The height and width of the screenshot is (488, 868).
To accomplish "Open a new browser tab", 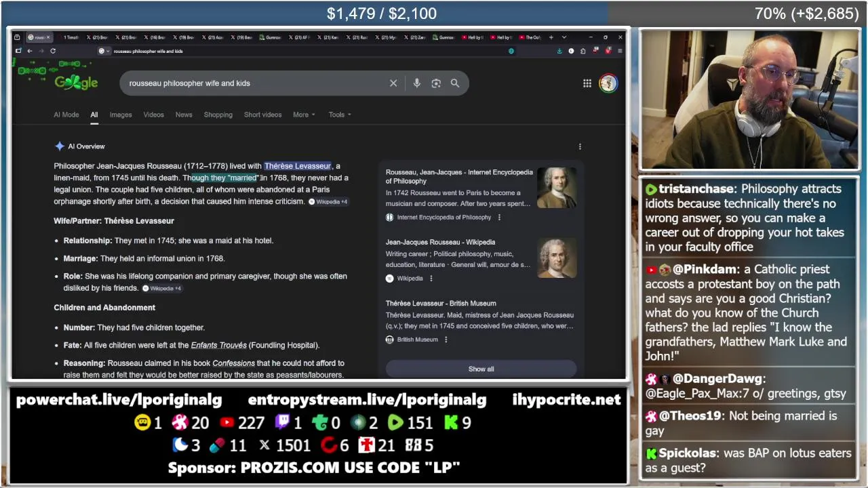I will 551,37.
